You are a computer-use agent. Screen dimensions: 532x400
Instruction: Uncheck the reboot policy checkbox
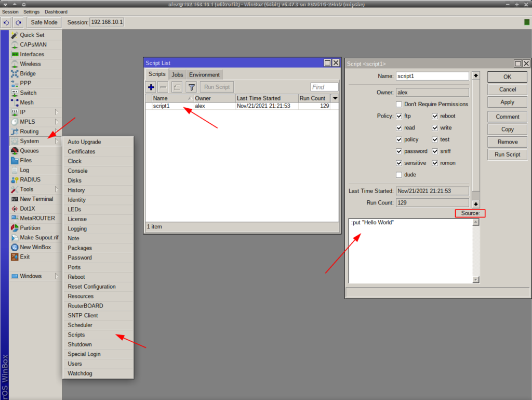pos(435,116)
